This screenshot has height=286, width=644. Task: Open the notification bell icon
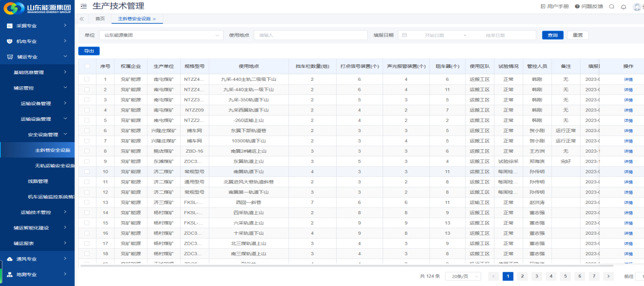click(x=623, y=6)
